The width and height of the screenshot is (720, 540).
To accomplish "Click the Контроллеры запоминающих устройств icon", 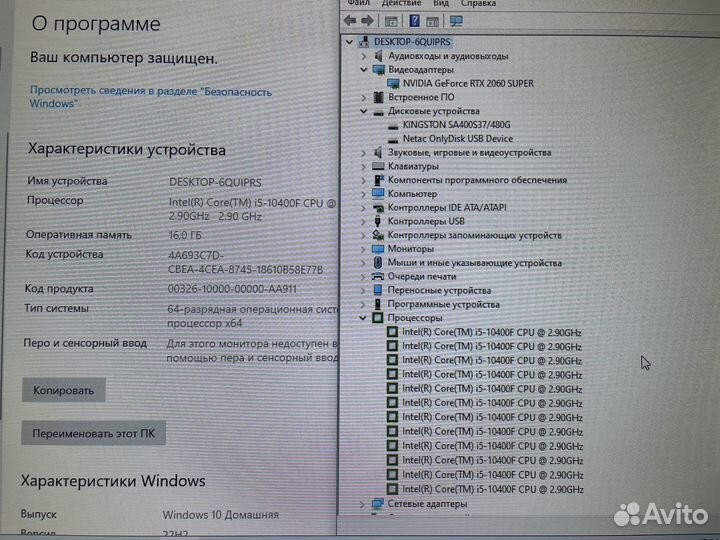I will (x=378, y=235).
